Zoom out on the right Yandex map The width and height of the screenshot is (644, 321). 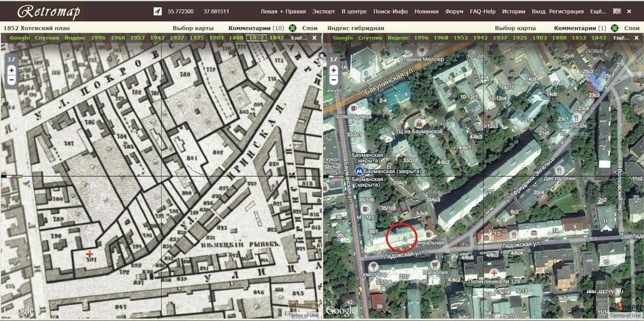[334, 80]
